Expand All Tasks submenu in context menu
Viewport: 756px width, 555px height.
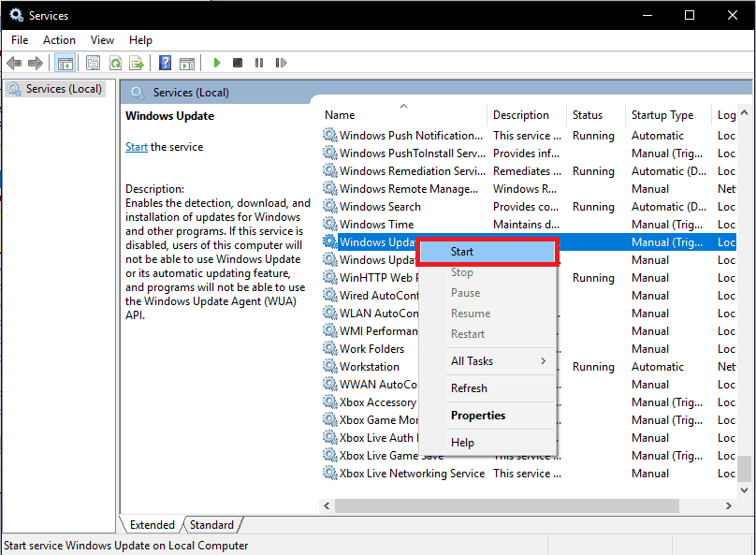pyautogui.click(x=487, y=360)
